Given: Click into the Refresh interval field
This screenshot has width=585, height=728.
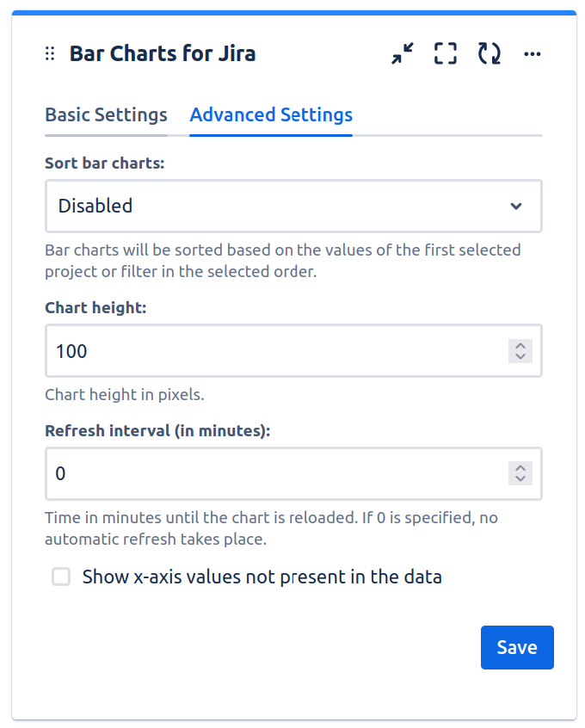Looking at the screenshot, I should tap(275, 473).
